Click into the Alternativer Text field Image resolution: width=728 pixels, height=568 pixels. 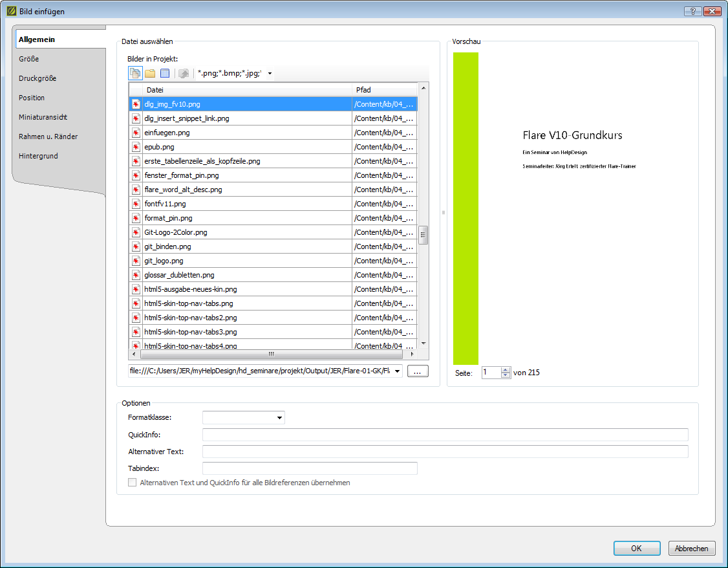pos(445,452)
